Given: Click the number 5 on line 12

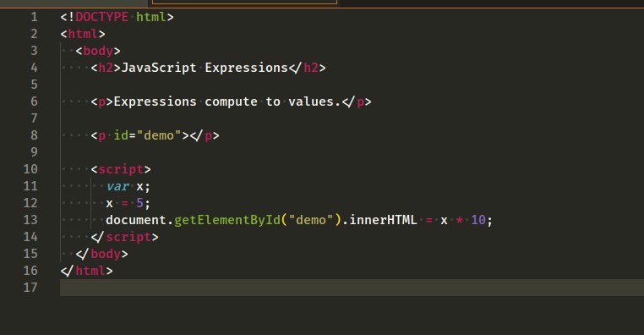Looking at the screenshot, I should pos(140,203).
